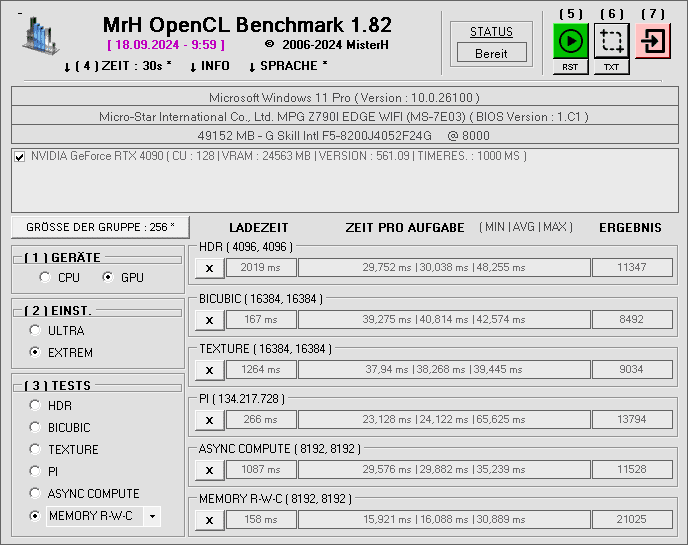The height and width of the screenshot is (545, 688).
Task: Click ASYNC COMPUTE timing 29,576 ms row
Action: click(x=444, y=470)
